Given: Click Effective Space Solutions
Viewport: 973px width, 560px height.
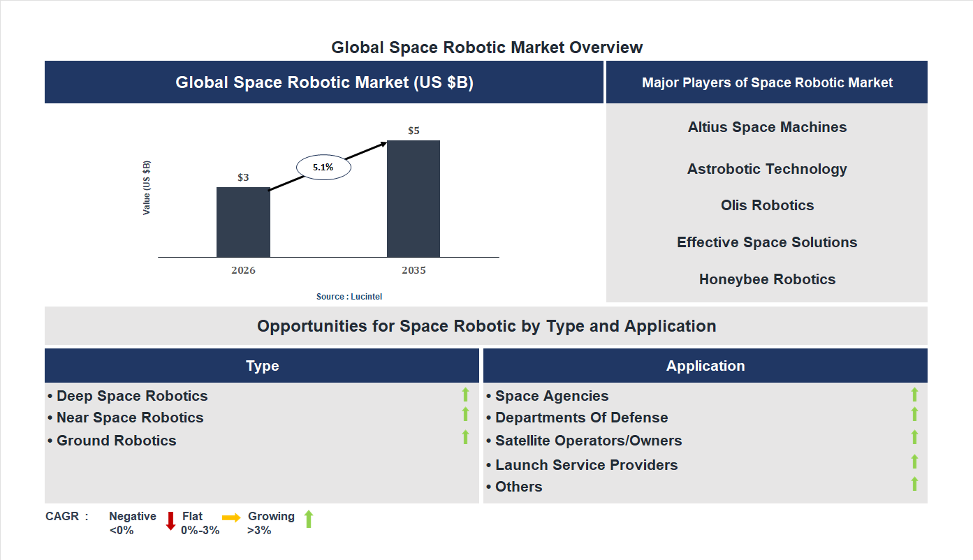Looking at the screenshot, I should (767, 242).
